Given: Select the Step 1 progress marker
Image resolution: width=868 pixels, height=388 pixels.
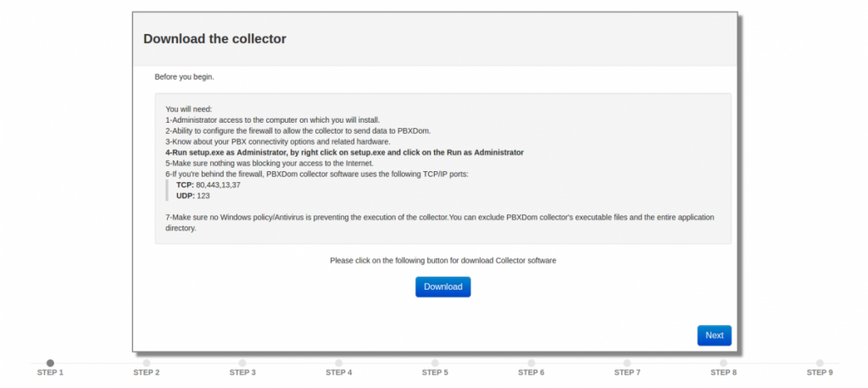Looking at the screenshot, I should 50,363.
